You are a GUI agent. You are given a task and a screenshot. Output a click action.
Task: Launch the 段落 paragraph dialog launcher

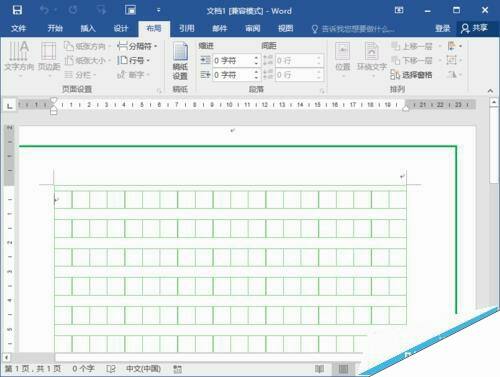click(x=322, y=90)
